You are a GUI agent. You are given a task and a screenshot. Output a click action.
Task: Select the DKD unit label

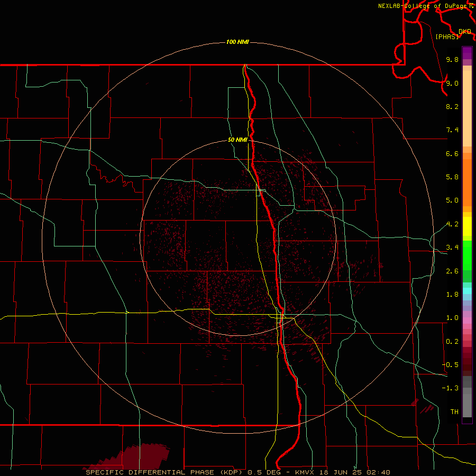point(465,31)
